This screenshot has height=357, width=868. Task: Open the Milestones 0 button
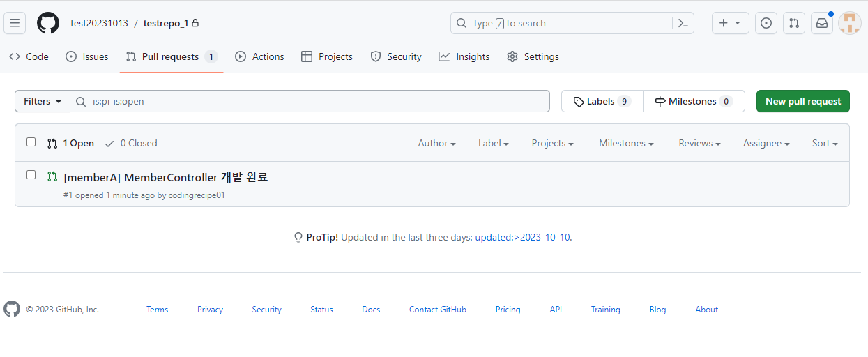694,101
